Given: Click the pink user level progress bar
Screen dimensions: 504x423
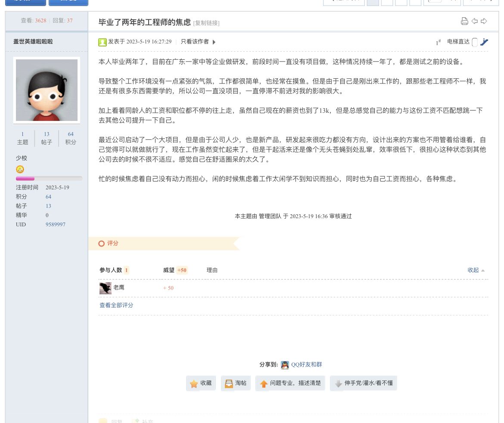Looking at the screenshot, I should point(49,179).
